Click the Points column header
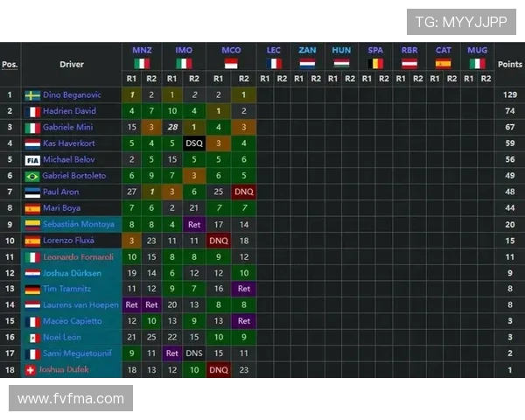525x420 pixels. 509,64
